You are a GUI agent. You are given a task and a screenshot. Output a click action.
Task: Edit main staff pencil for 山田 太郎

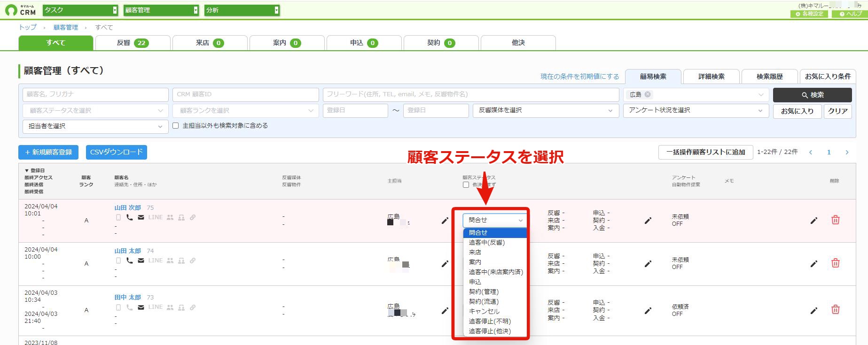click(x=445, y=263)
